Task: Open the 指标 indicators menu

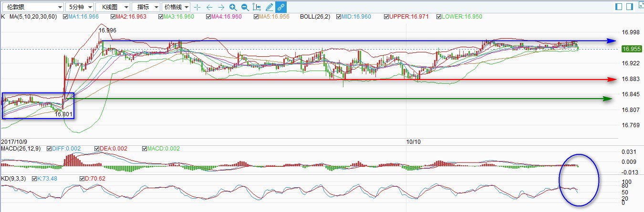Action: (x=145, y=7)
